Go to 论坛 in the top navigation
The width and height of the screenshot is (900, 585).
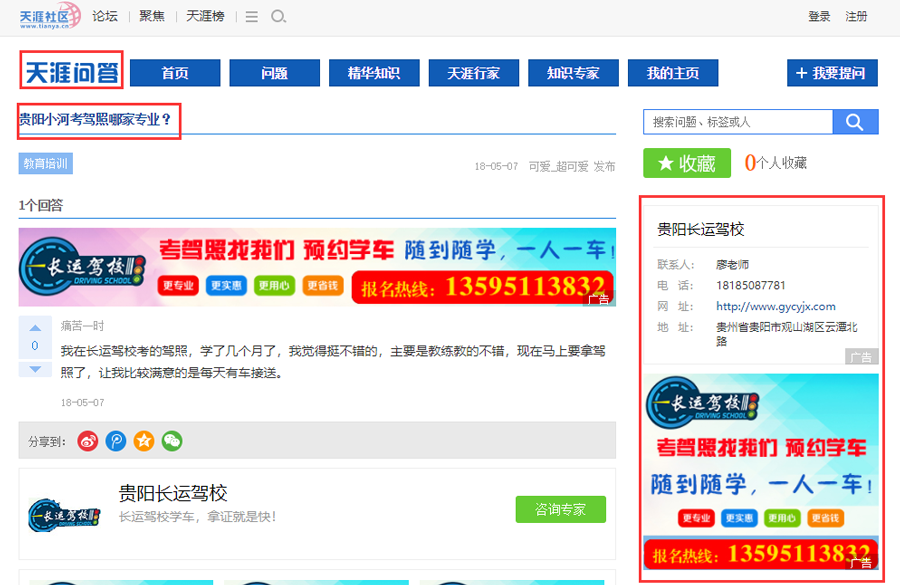105,16
